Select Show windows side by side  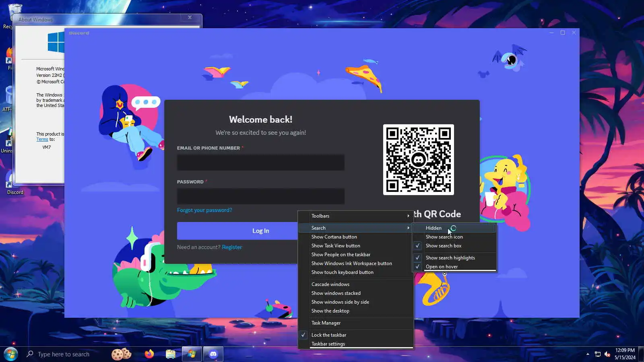[356, 302]
